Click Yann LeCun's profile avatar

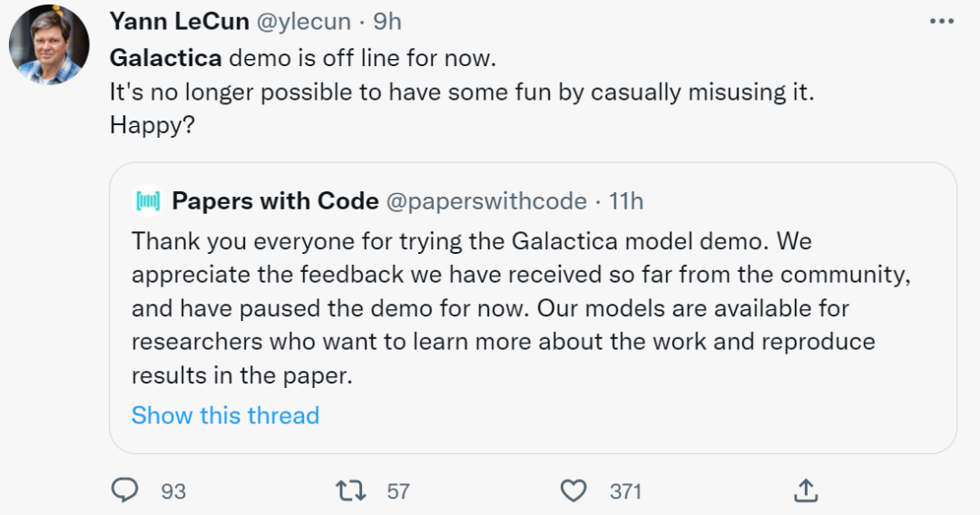point(49,44)
